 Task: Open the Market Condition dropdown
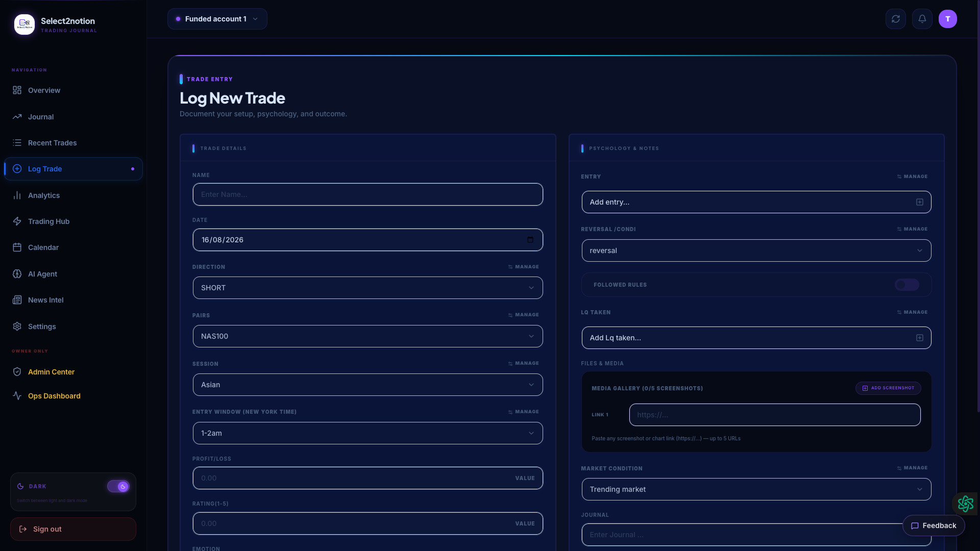pyautogui.click(x=756, y=489)
